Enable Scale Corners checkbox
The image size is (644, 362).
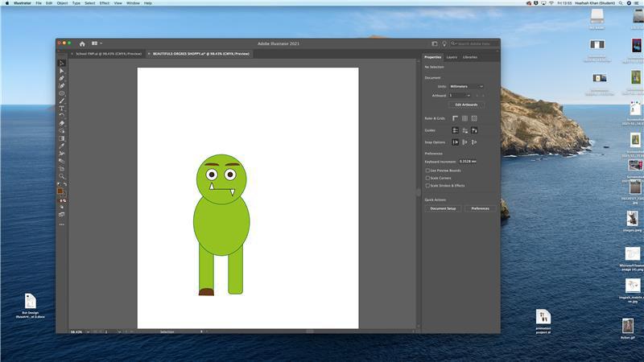point(427,178)
